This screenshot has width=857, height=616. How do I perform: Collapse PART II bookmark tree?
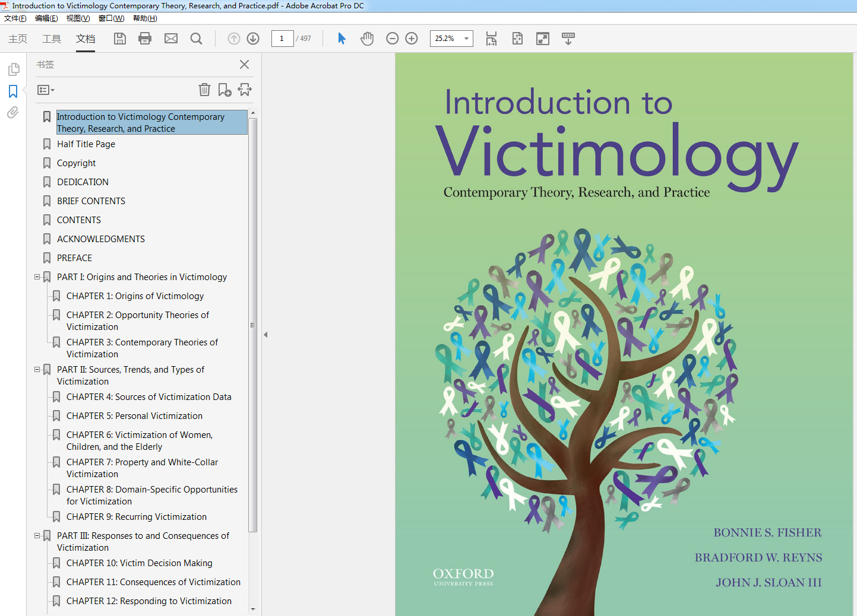[x=37, y=370]
